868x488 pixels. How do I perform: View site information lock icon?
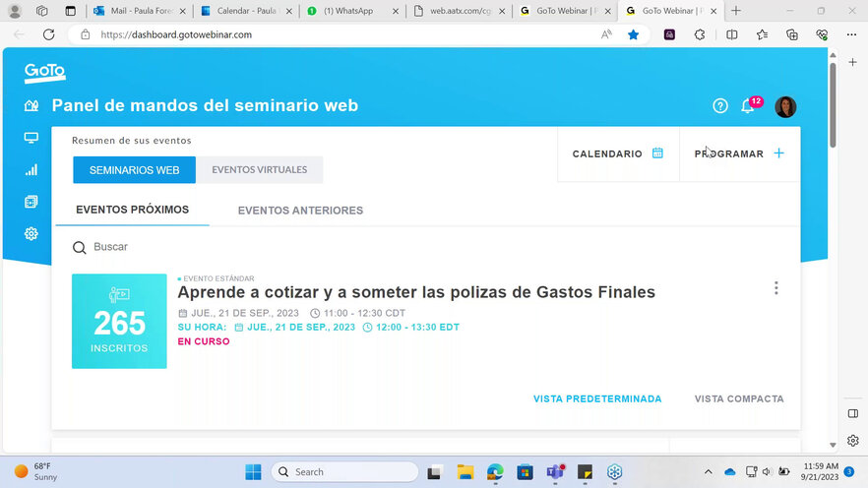coord(86,34)
